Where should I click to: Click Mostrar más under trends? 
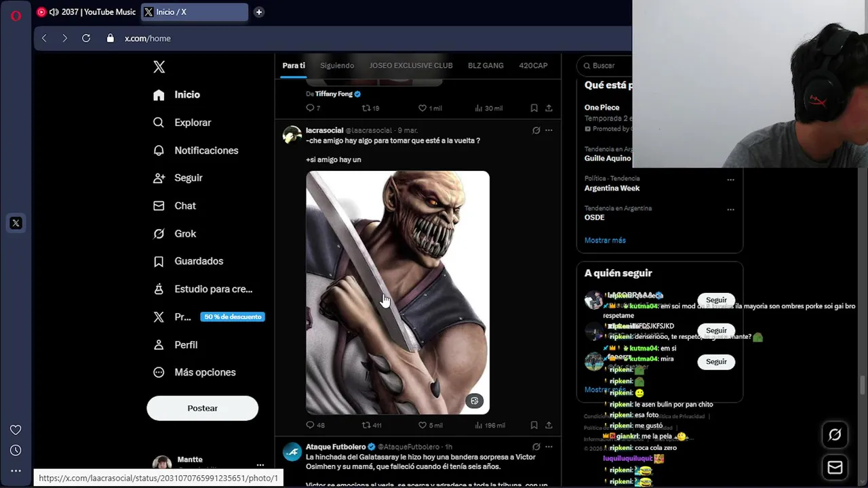(605, 240)
